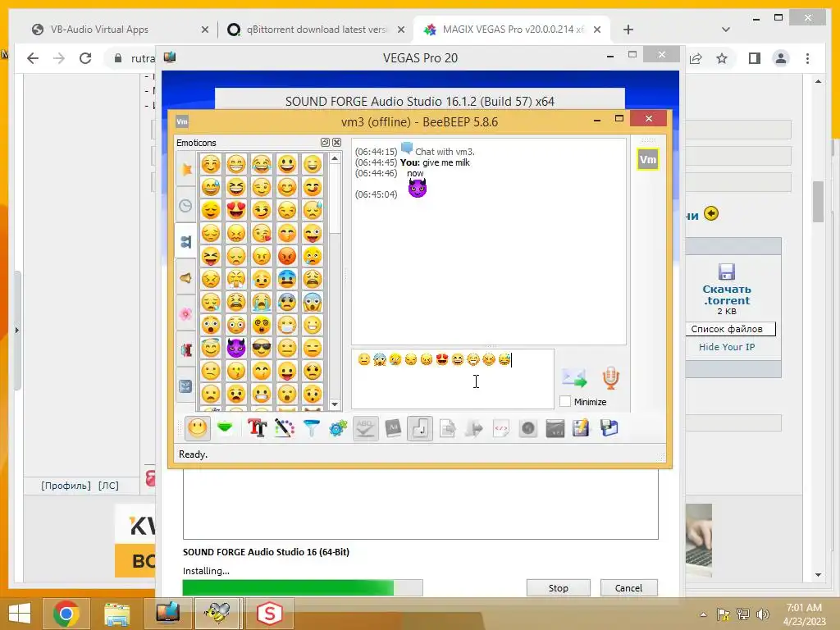Click the send folder arrow icon
The height and width of the screenshot is (630, 840).
(x=474, y=428)
